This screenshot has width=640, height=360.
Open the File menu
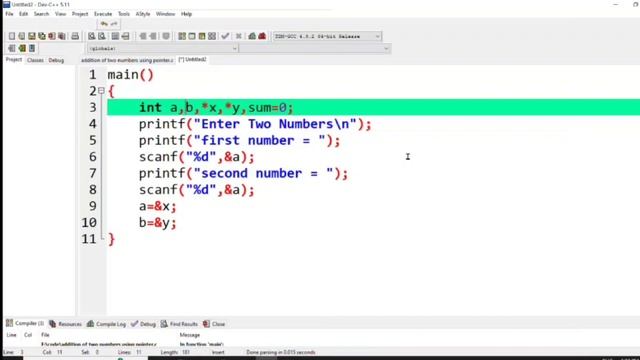coord(9,14)
